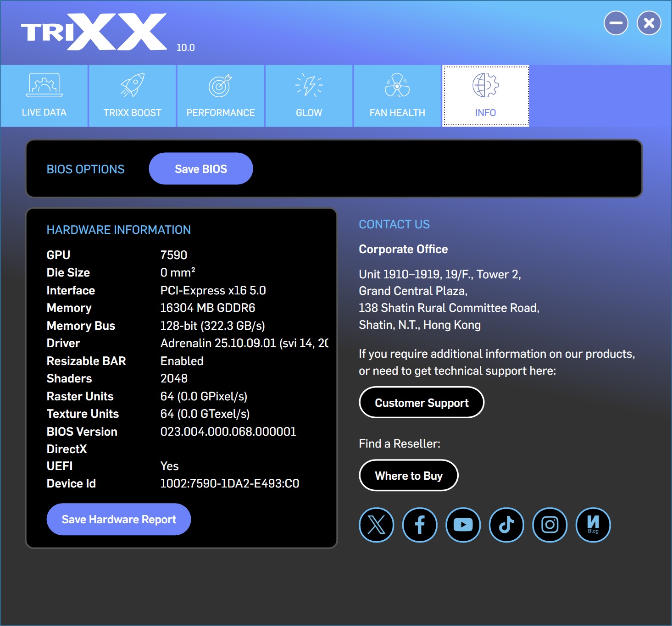672x626 pixels.
Task: Click the Corporate Office heading
Action: point(404,249)
